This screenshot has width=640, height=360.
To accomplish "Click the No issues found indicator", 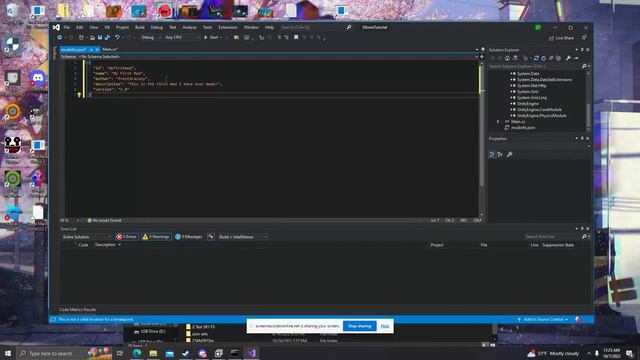I will pos(104,220).
